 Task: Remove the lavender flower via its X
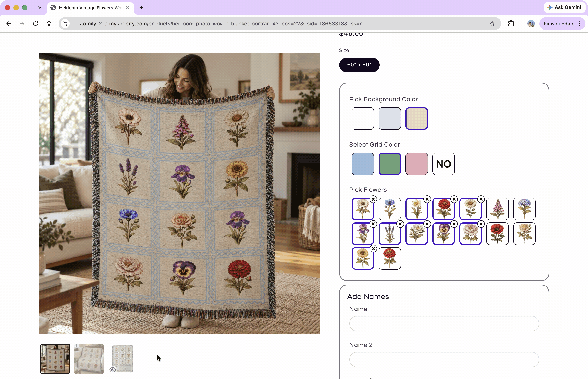pyautogui.click(x=400, y=224)
